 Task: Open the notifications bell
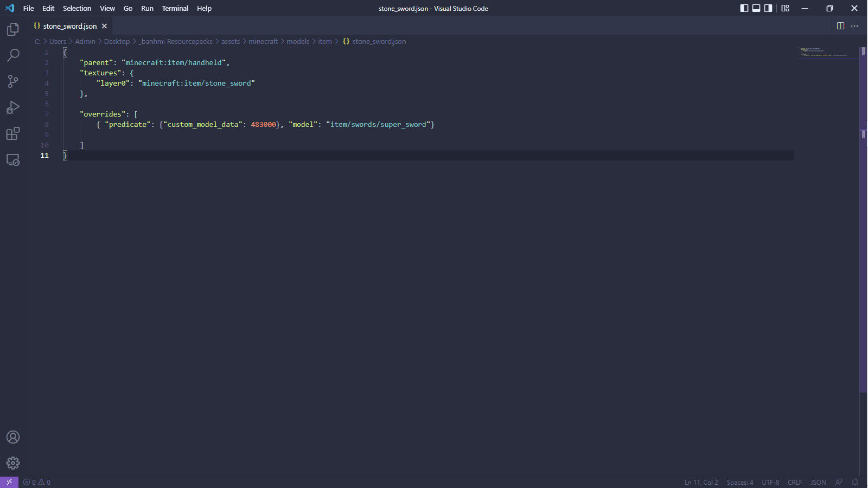(x=855, y=482)
